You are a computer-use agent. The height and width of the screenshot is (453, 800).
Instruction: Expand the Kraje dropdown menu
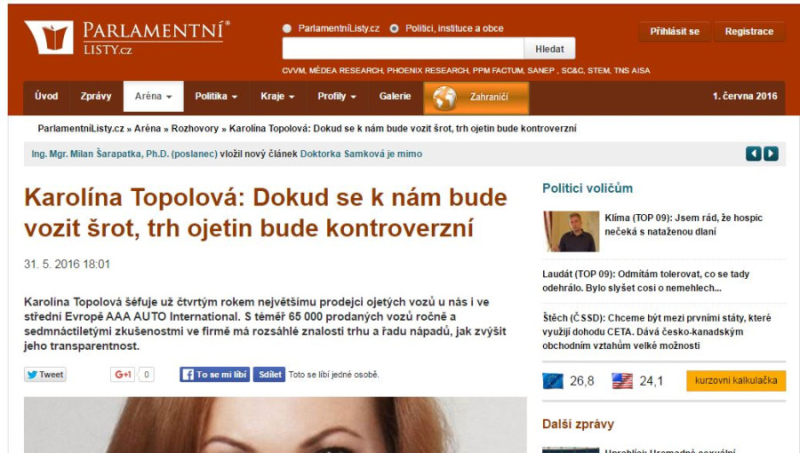277,96
